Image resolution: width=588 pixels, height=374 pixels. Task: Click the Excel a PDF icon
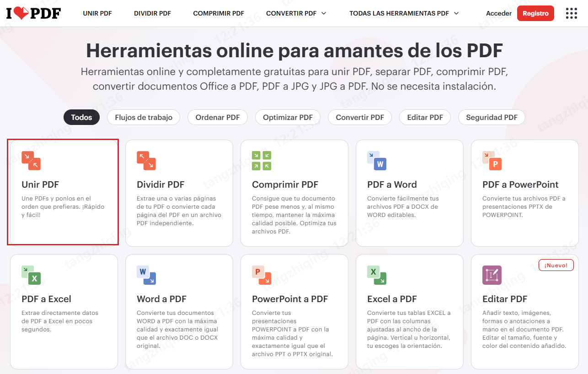point(377,275)
